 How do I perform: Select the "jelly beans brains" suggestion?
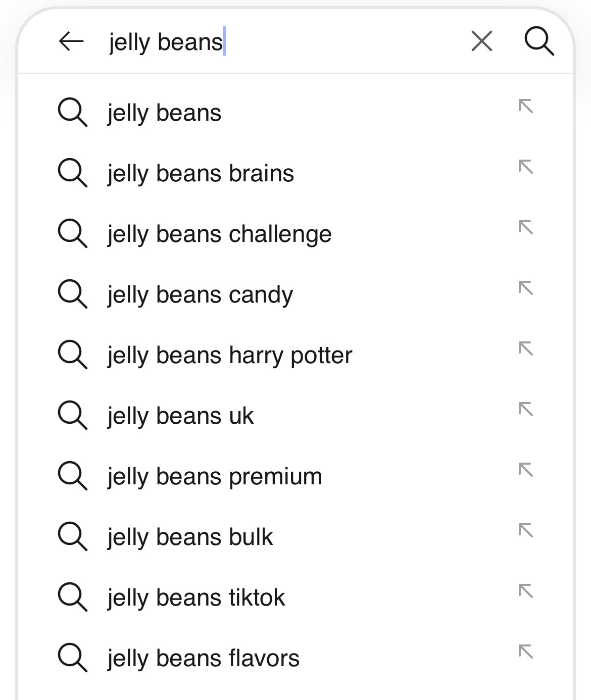[201, 174]
